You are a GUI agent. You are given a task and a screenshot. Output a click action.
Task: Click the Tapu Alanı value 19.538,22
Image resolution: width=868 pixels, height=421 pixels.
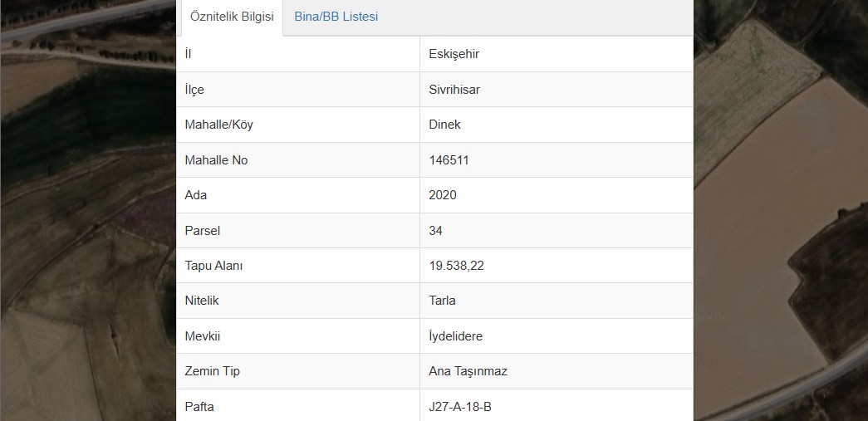point(456,266)
